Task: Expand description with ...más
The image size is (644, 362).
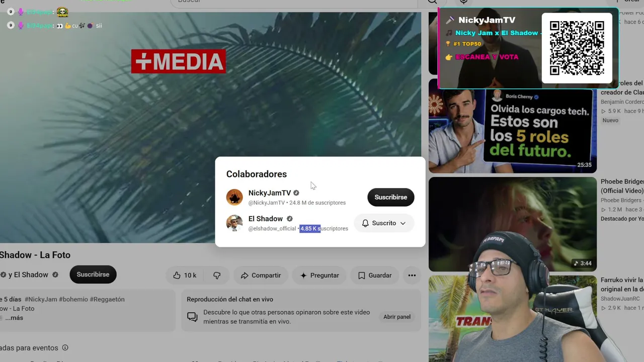Action: pyautogui.click(x=14, y=318)
